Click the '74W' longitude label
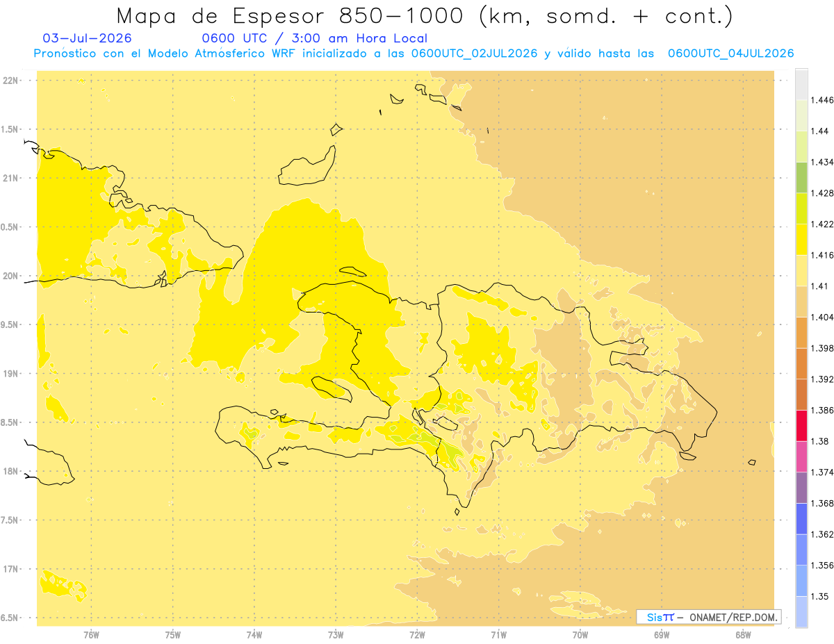834x644 pixels. (254, 635)
